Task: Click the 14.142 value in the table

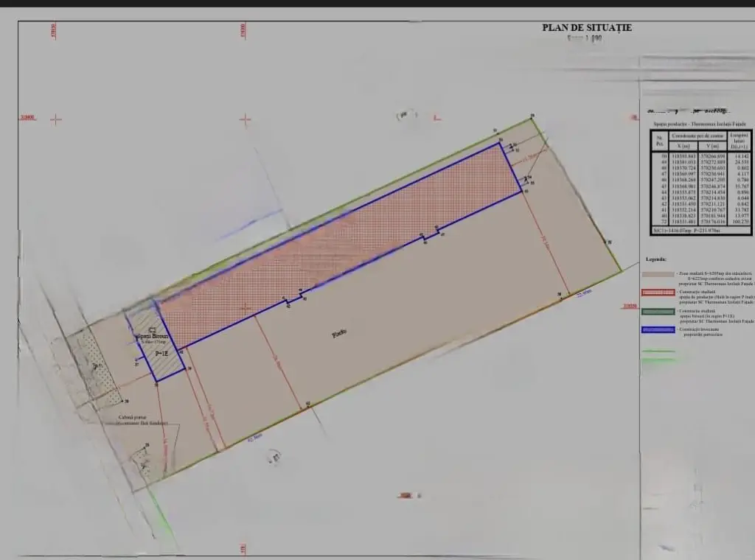Action: point(741,156)
